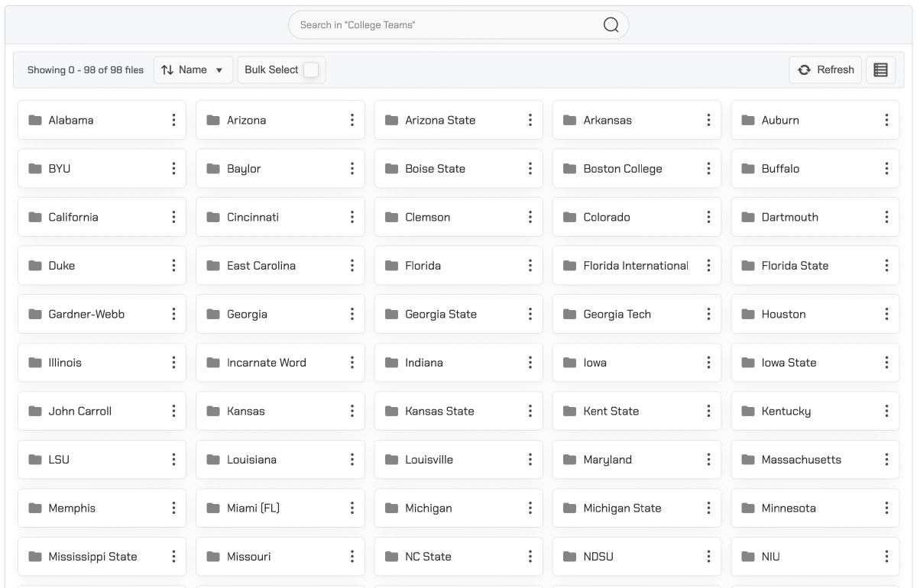Open the BYU folder
This screenshot has width=917, height=588.
(x=102, y=169)
